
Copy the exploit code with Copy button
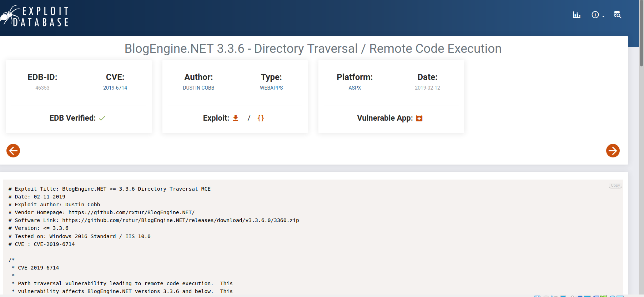tap(615, 186)
